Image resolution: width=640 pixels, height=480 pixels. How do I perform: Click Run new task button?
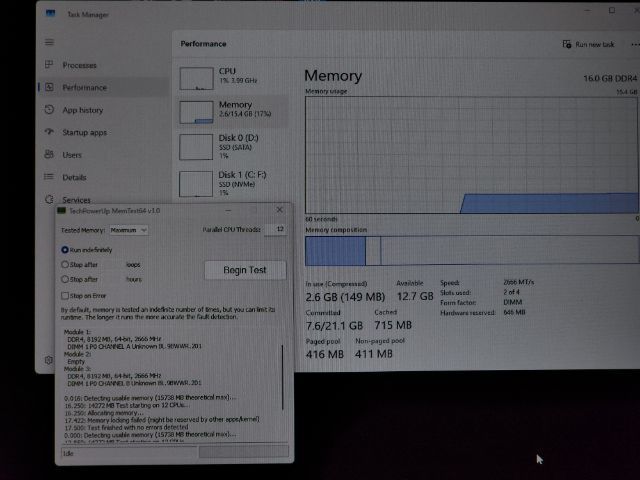tap(588, 44)
